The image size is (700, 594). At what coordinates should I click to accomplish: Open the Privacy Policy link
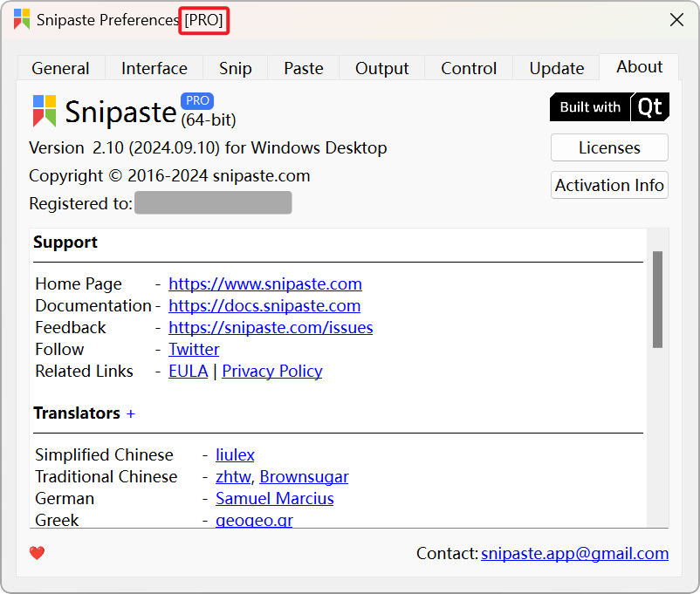click(x=272, y=371)
